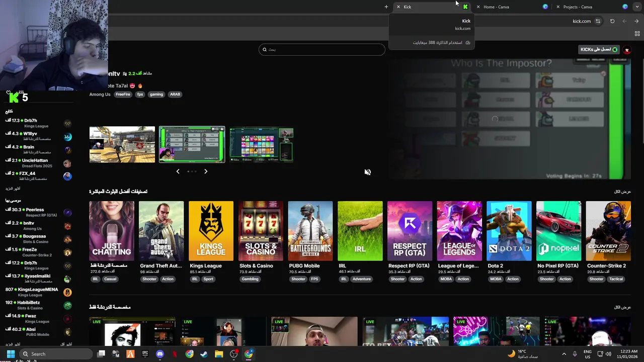Image resolution: width=644 pixels, height=362 pixels.
Task: Select the GTA stream carousel thumbnail
Action: click(122, 145)
